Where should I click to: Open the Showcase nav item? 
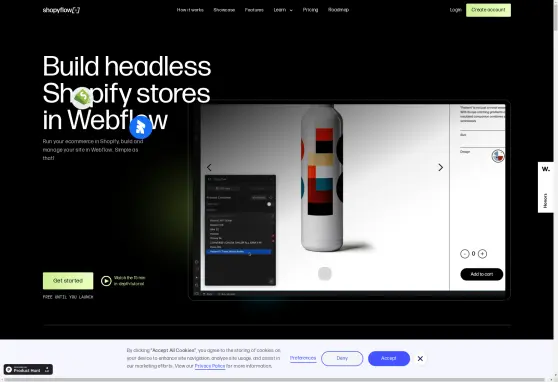pyautogui.click(x=224, y=10)
